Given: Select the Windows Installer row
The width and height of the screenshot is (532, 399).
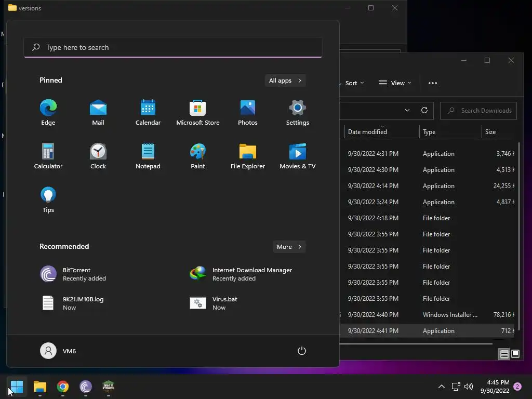Looking at the screenshot, I should click(x=427, y=315).
